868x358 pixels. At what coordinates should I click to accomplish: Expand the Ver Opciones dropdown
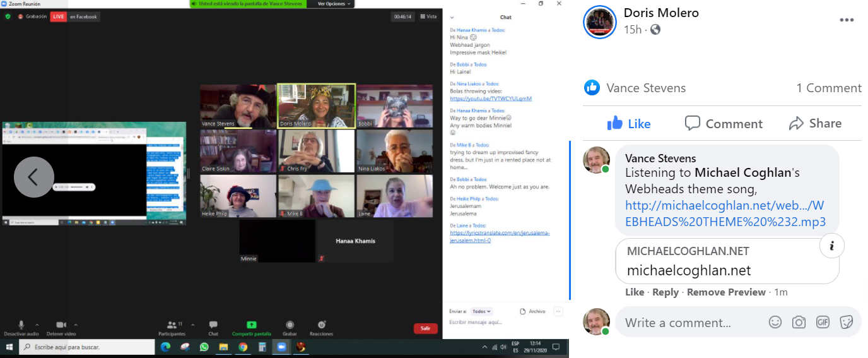pyautogui.click(x=331, y=4)
